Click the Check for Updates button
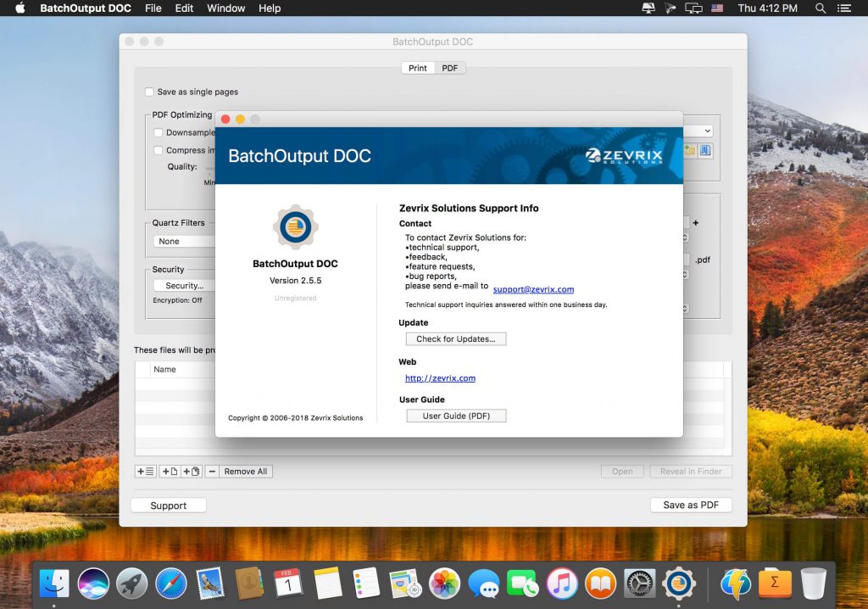868x609 pixels. (x=456, y=338)
